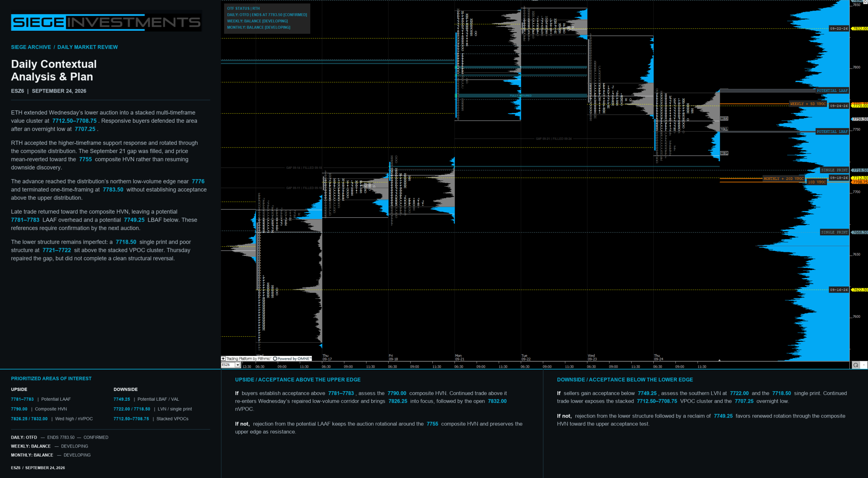868x478 pixels.
Task: Click the 7832.00 yellow price tag
Action: tap(860, 29)
